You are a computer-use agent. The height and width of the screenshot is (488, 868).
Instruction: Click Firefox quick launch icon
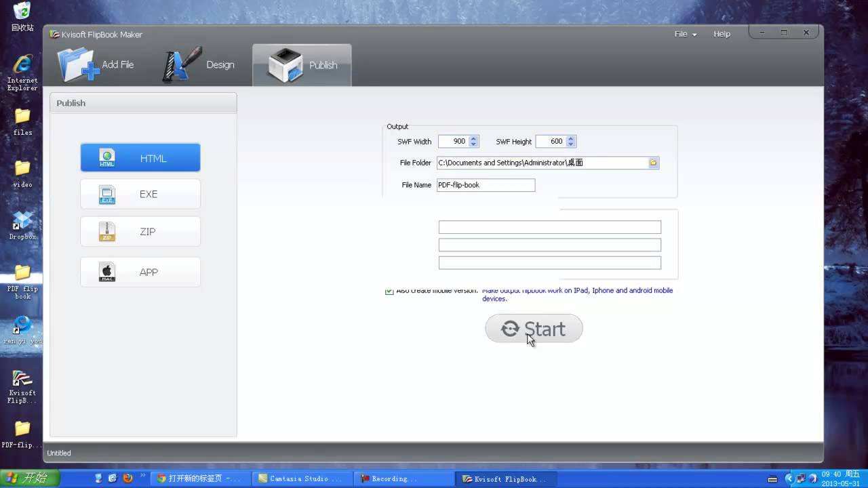[127, 479]
